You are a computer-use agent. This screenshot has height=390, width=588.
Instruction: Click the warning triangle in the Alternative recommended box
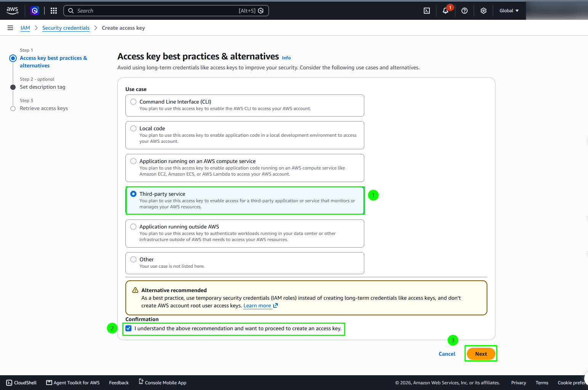135,290
